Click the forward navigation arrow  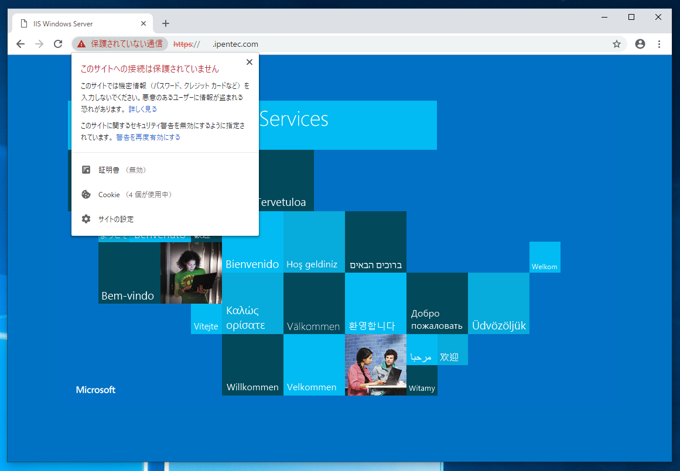[x=39, y=44]
